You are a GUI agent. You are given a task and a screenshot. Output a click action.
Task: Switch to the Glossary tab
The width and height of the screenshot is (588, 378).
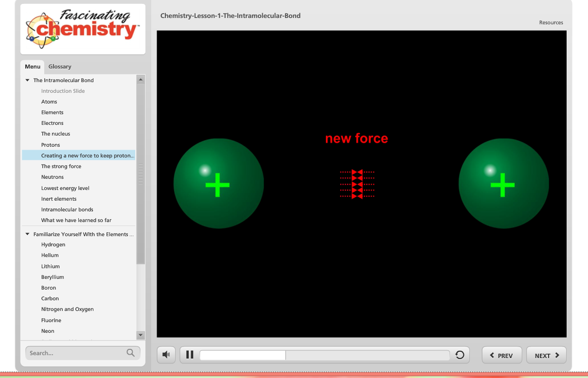pos(60,67)
